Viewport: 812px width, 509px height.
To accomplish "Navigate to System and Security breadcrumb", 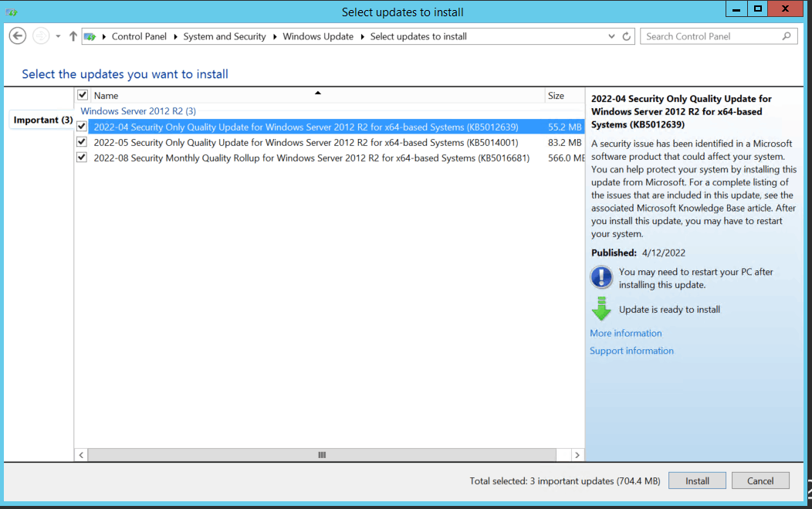I will click(225, 36).
